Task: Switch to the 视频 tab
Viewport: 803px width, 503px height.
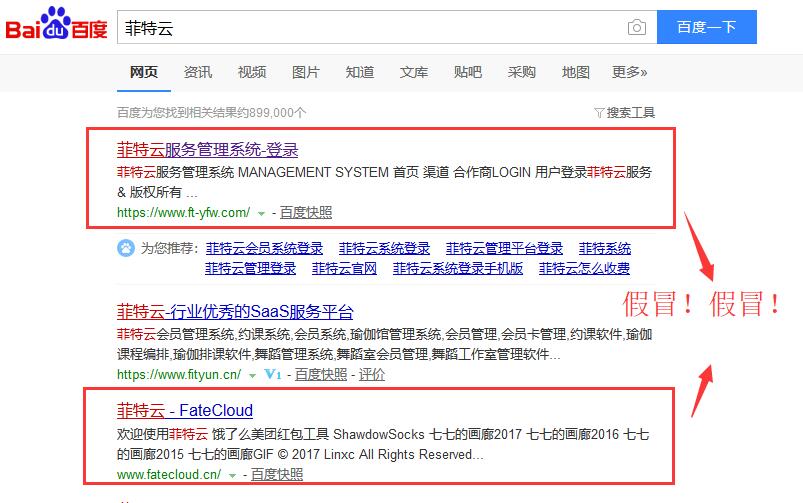Action: [x=252, y=72]
